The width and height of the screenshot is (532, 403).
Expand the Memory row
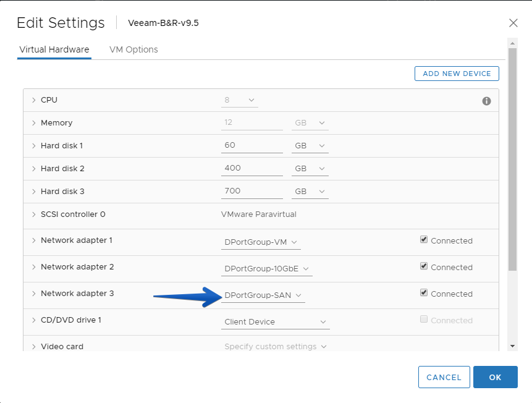(x=33, y=123)
